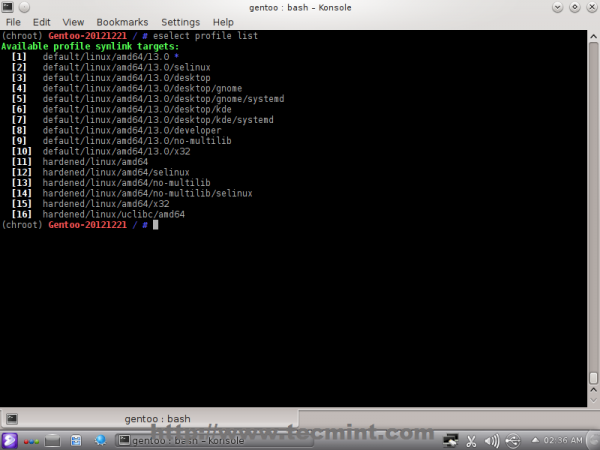Open the file manager icon in the panel
The width and height of the screenshot is (600, 450).
(x=52, y=441)
